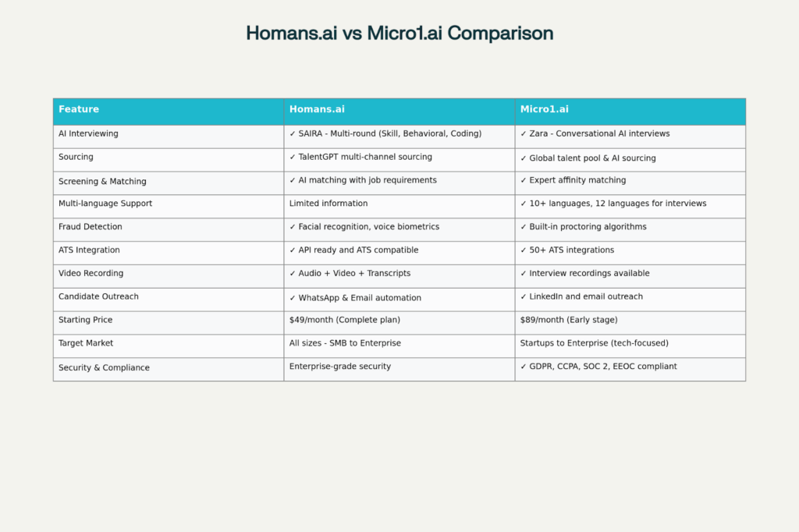Click the Enterprise-grade security cell
Image resolution: width=799 pixels, height=532 pixels.
point(340,367)
